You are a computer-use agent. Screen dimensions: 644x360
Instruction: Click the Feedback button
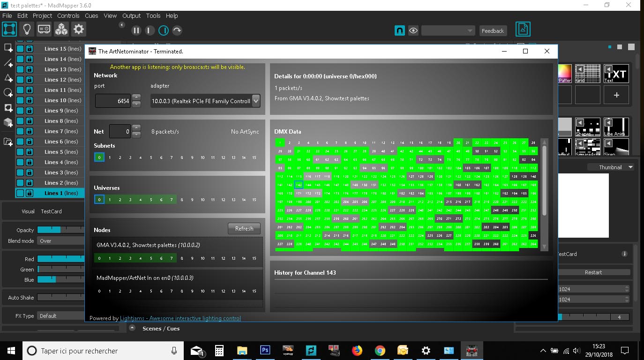pyautogui.click(x=493, y=31)
